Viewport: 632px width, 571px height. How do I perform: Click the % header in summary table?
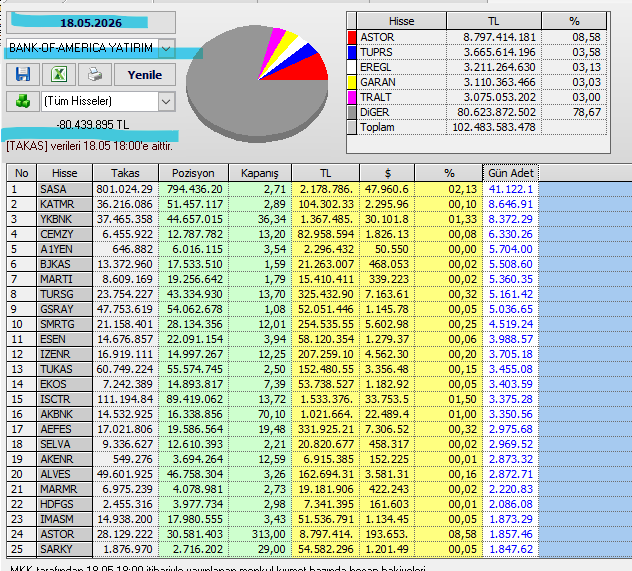click(x=574, y=21)
